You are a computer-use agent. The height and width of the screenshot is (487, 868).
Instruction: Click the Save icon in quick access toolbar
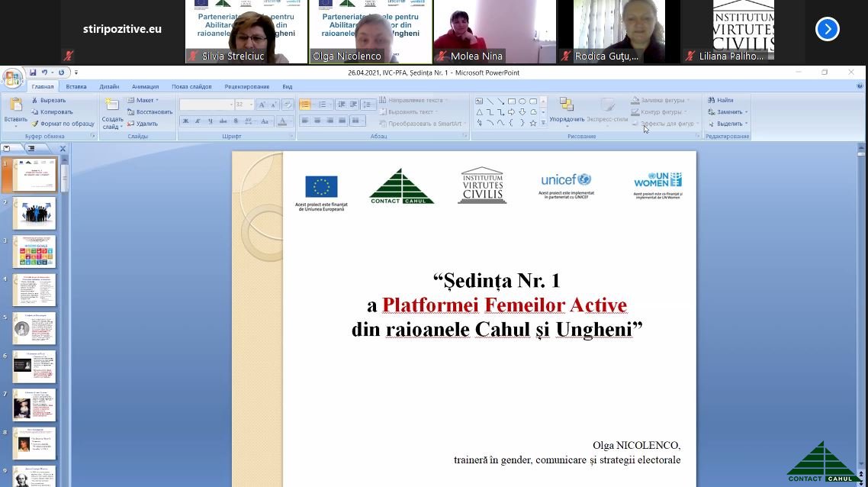coord(33,73)
